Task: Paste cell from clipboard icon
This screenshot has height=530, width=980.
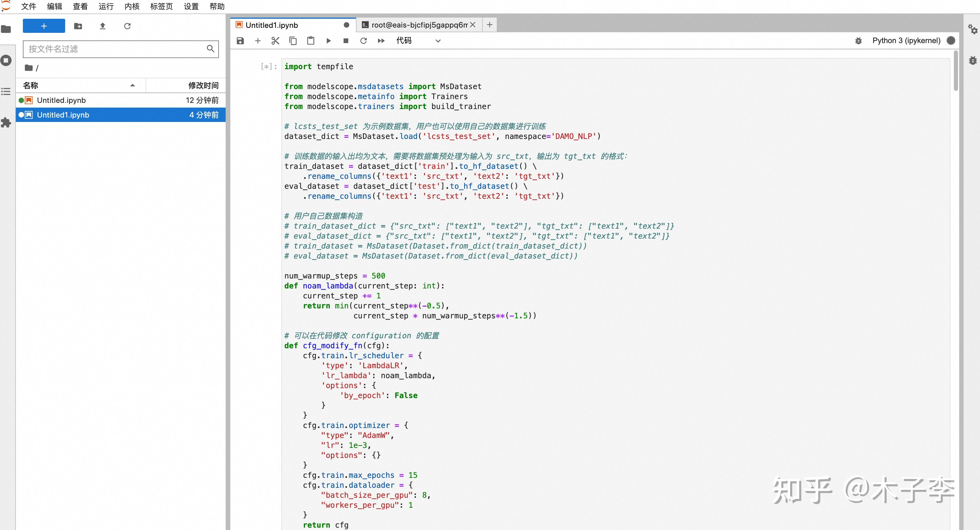Action: point(310,41)
